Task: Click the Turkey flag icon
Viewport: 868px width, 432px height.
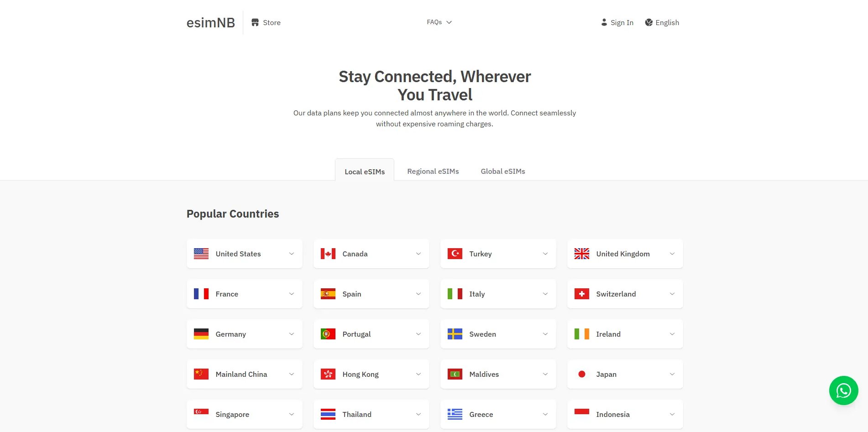Action: (x=455, y=253)
